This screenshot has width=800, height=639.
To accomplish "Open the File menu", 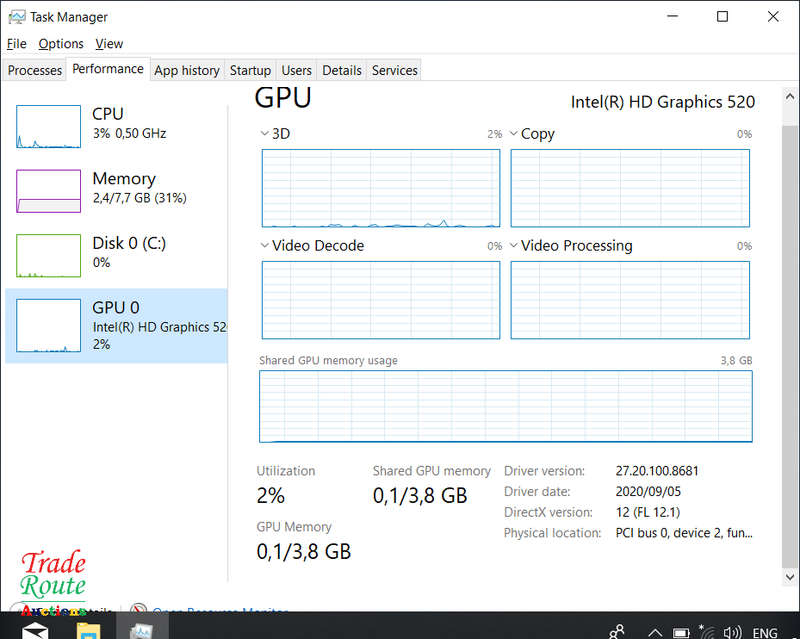I will click(x=16, y=44).
